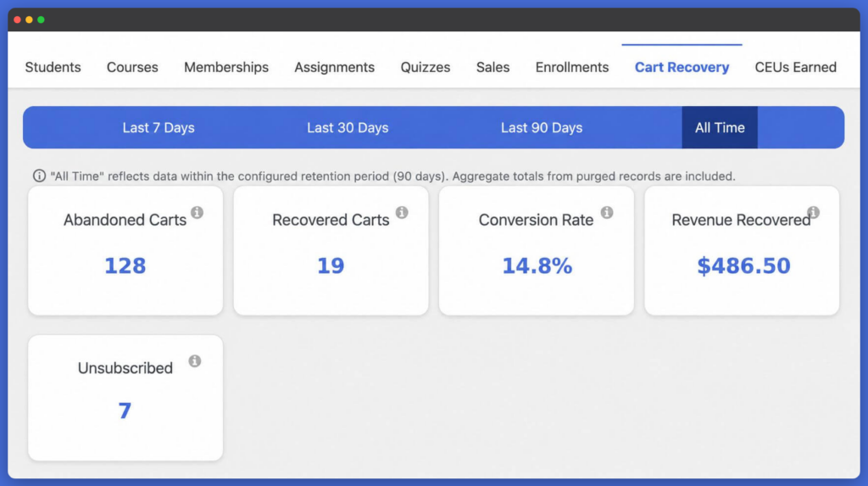Filter by Last 7 Days

tap(159, 127)
